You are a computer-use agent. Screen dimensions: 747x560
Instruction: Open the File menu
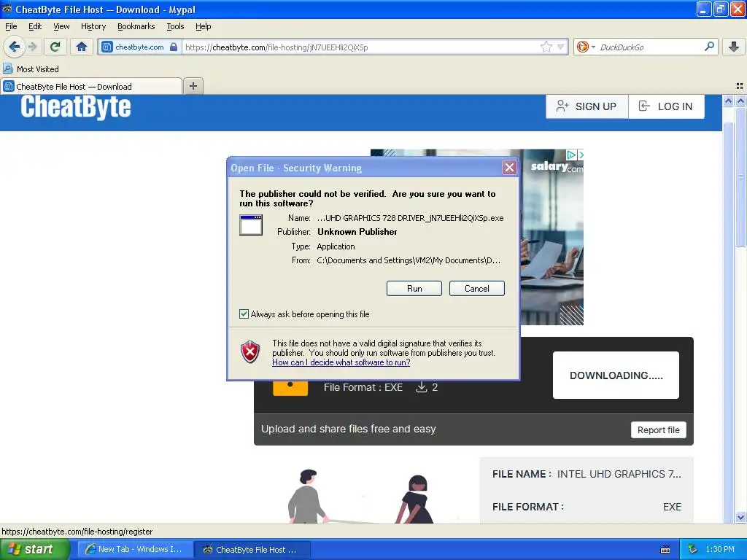point(11,26)
